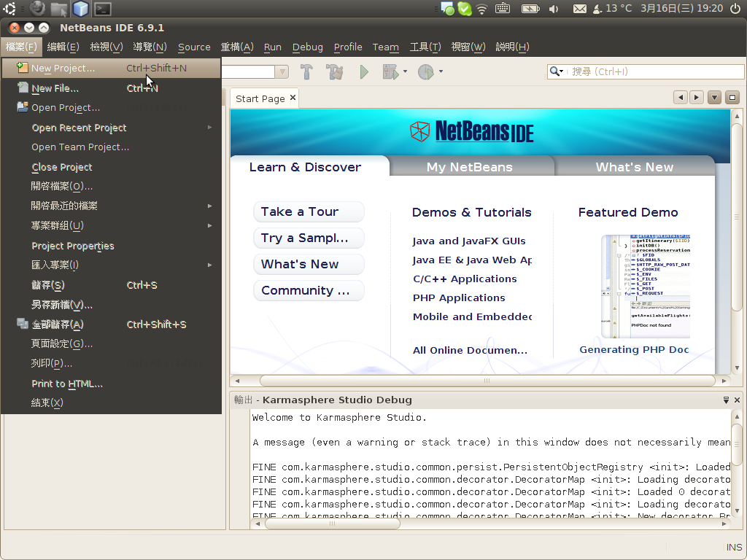Maximize the editor window area

point(732,98)
